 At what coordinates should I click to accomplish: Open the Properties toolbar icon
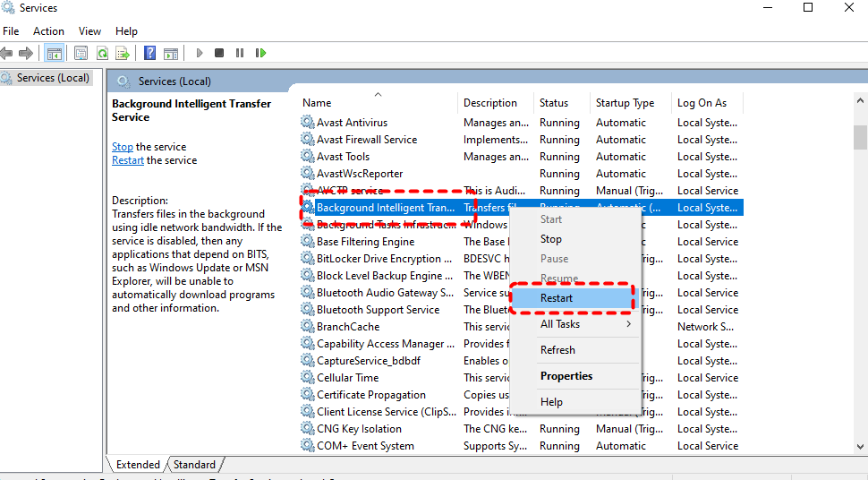point(81,54)
